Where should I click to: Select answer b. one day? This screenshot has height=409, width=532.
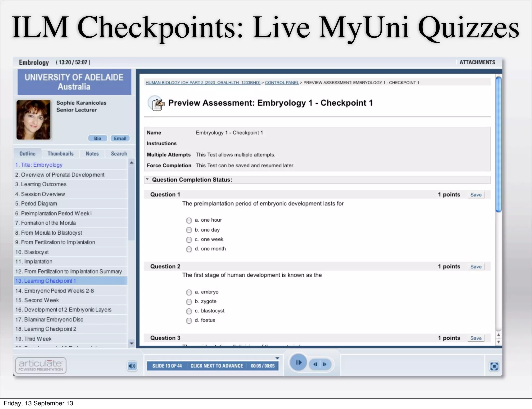point(189,230)
